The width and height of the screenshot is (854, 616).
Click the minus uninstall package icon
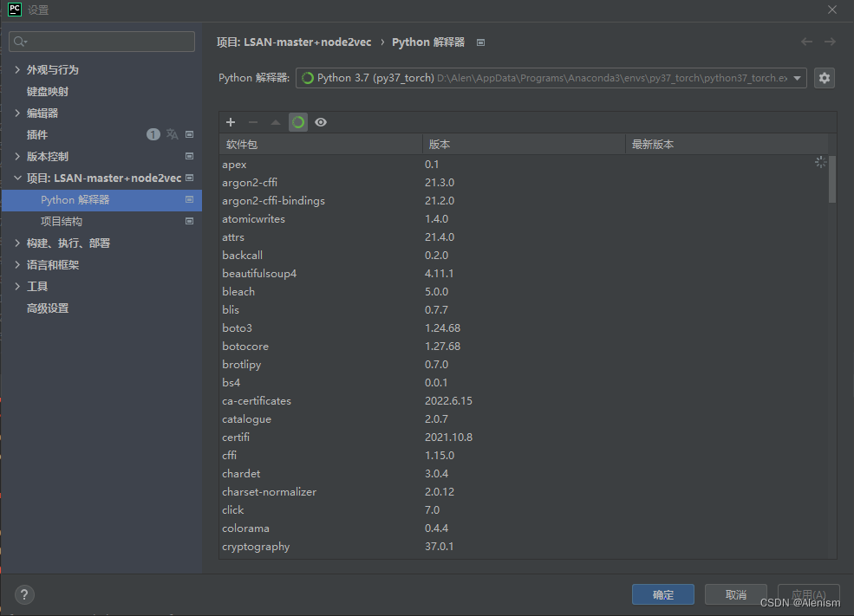tap(252, 122)
